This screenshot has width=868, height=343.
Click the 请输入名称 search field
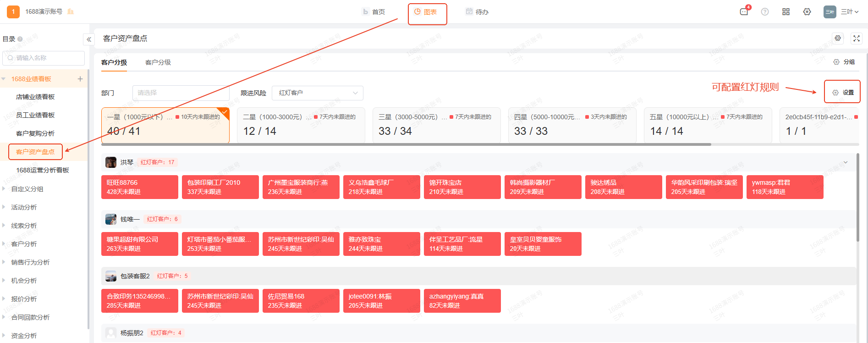click(44, 58)
